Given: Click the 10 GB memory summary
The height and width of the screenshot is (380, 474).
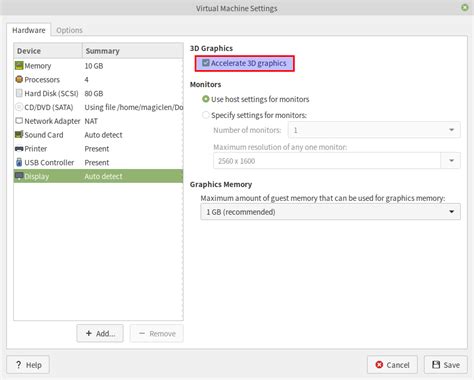Looking at the screenshot, I should (94, 66).
